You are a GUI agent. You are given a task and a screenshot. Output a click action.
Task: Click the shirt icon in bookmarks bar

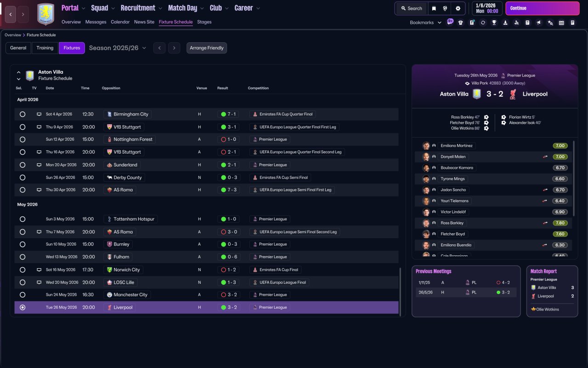click(x=461, y=23)
